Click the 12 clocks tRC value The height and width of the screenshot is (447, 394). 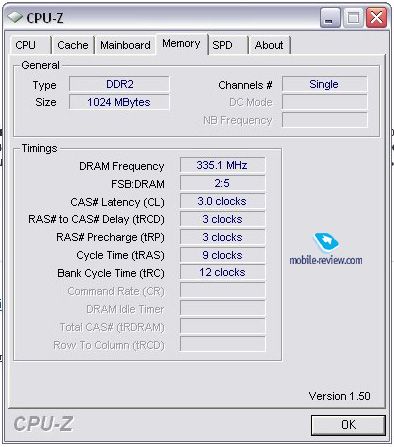point(222,272)
